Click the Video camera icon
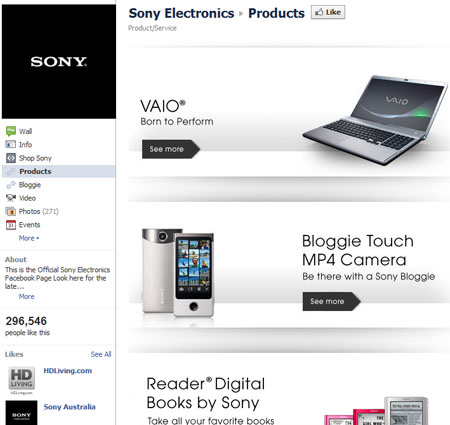450x425 pixels. (x=11, y=198)
